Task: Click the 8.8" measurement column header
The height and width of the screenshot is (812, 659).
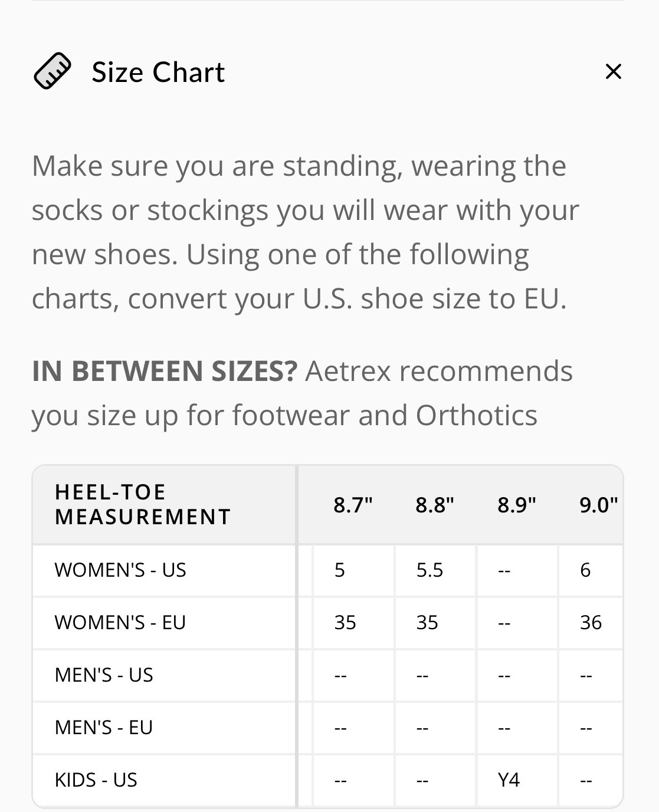Action: pos(435,505)
